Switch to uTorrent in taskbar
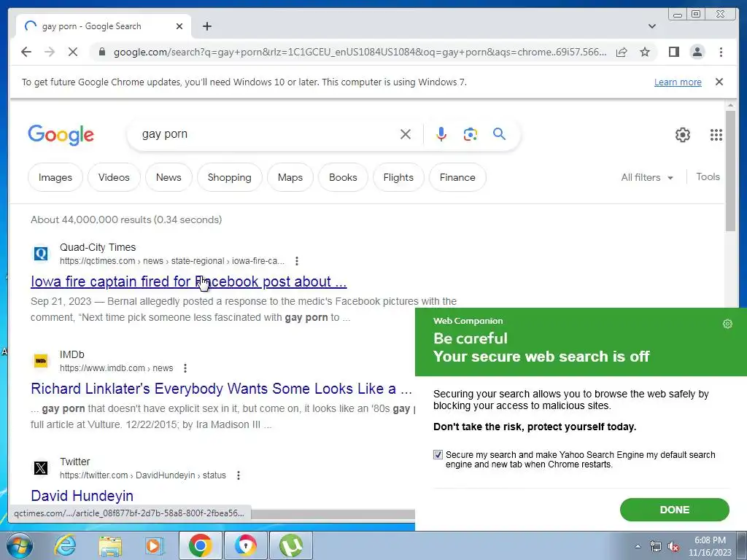747x560 pixels. 291,545
